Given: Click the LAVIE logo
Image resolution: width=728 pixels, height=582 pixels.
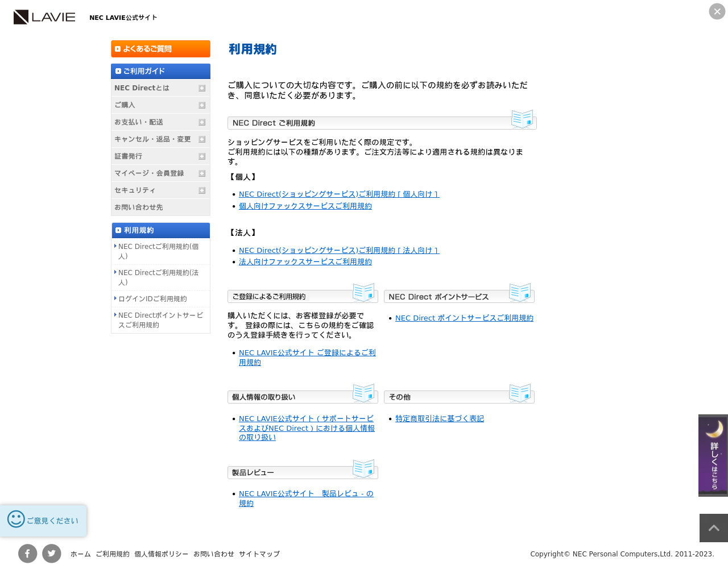Looking at the screenshot, I should pyautogui.click(x=44, y=17).
